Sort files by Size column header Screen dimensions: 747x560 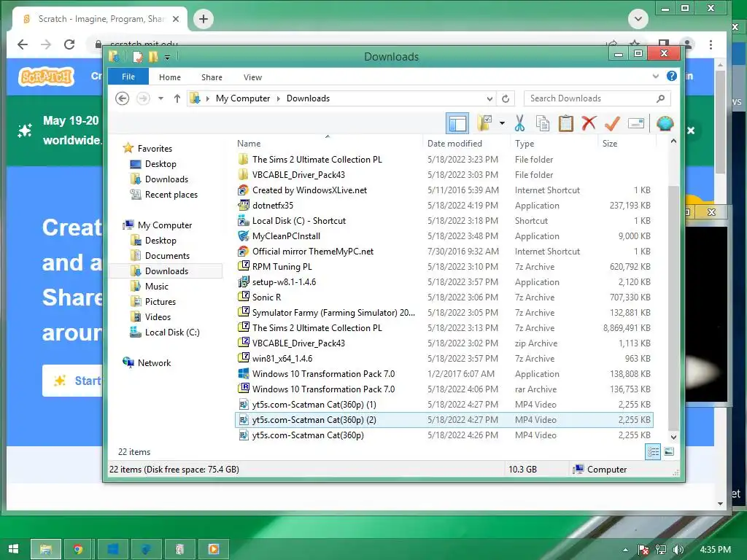(x=610, y=144)
